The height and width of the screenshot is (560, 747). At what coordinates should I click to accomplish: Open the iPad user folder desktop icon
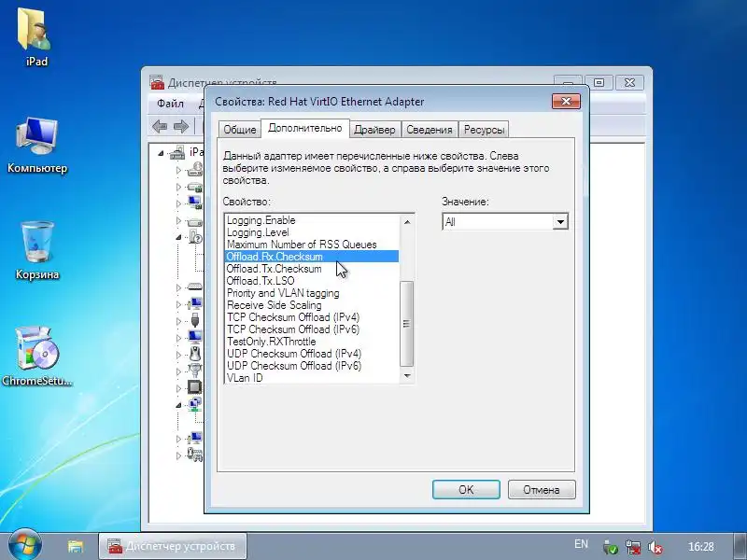tap(36, 36)
